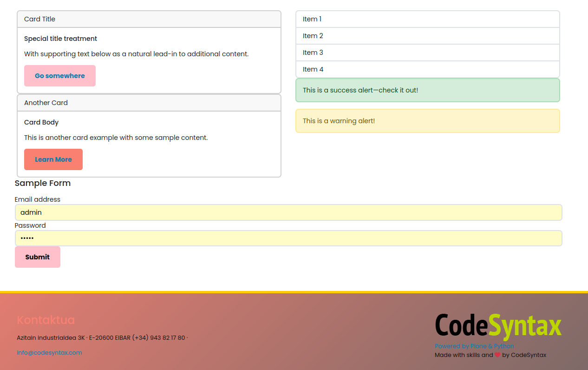Click the Password label
The image size is (588, 370).
pyautogui.click(x=30, y=225)
